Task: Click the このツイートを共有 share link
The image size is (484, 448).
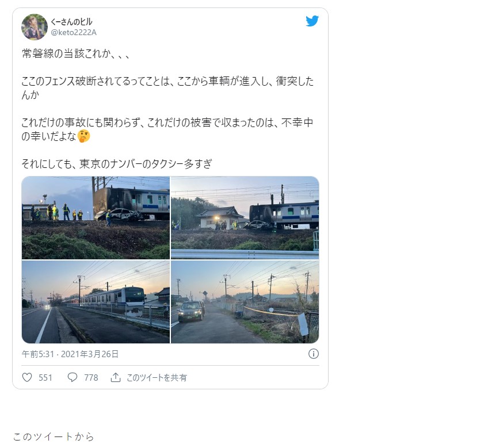Action: pyautogui.click(x=157, y=378)
